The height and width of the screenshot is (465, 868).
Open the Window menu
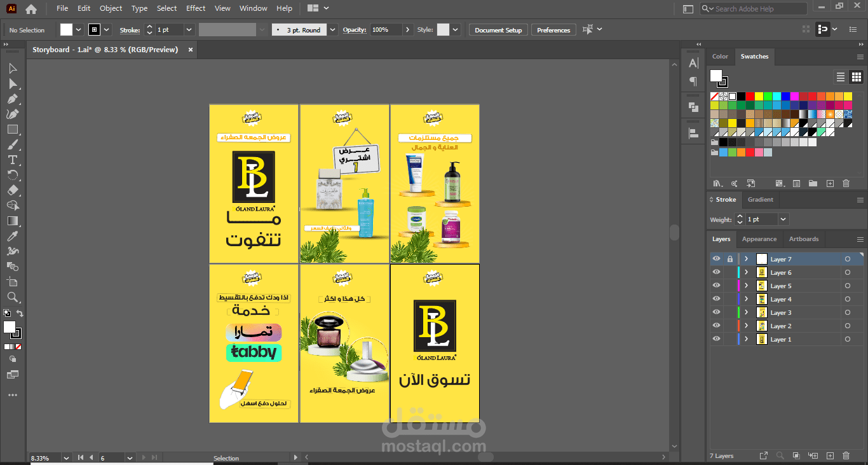(x=253, y=8)
